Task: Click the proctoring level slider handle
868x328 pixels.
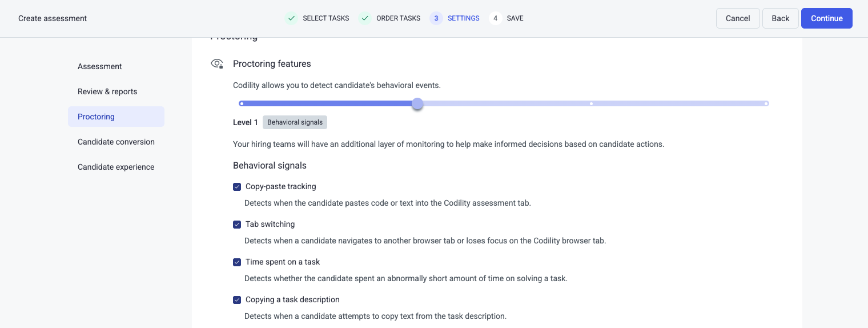Action: pyautogui.click(x=417, y=104)
